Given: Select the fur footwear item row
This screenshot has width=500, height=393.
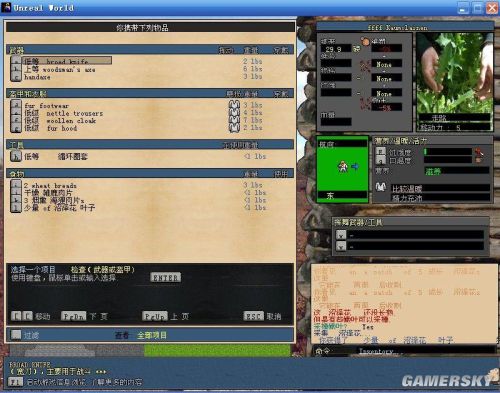Looking at the screenshot, I should pos(47,105).
